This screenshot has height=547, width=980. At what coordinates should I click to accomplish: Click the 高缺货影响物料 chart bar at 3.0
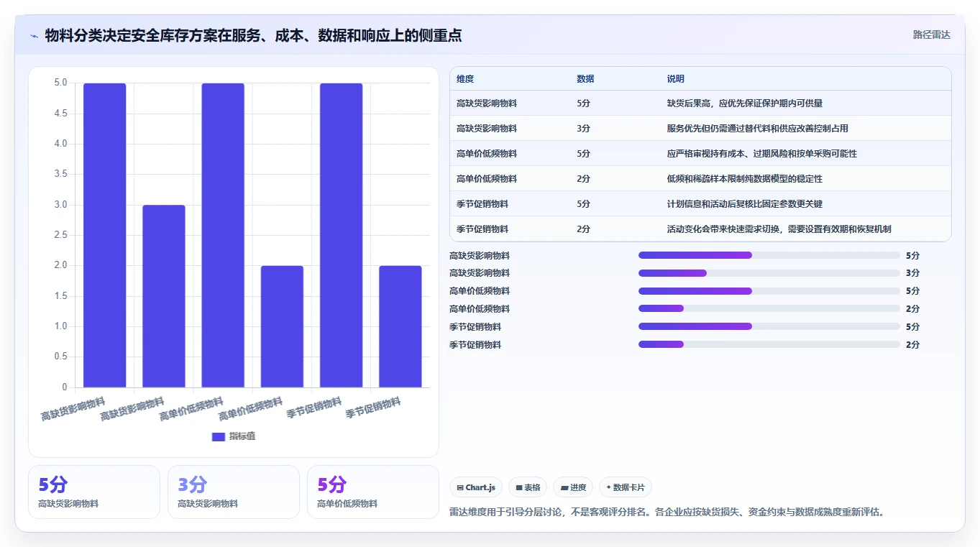[x=164, y=296]
